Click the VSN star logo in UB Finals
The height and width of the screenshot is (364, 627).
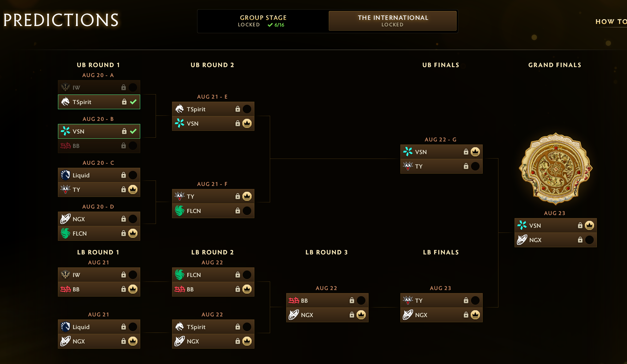408,152
